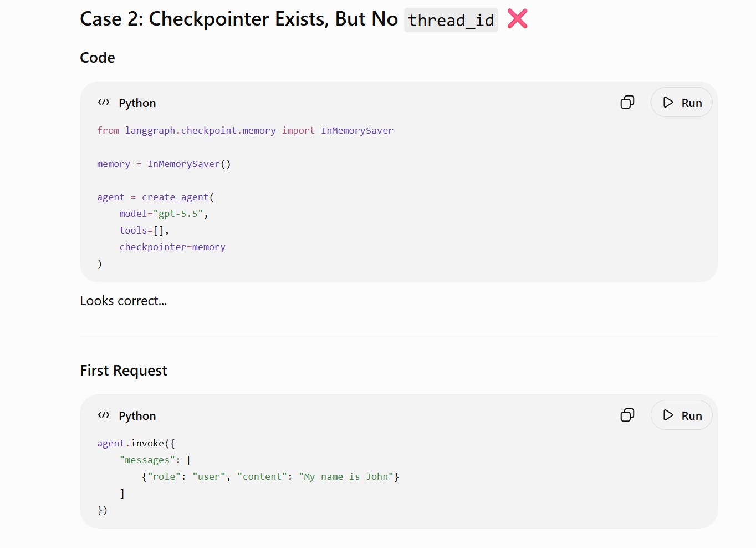
Task: Click the thread_id inline code in heading
Action: [451, 20]
